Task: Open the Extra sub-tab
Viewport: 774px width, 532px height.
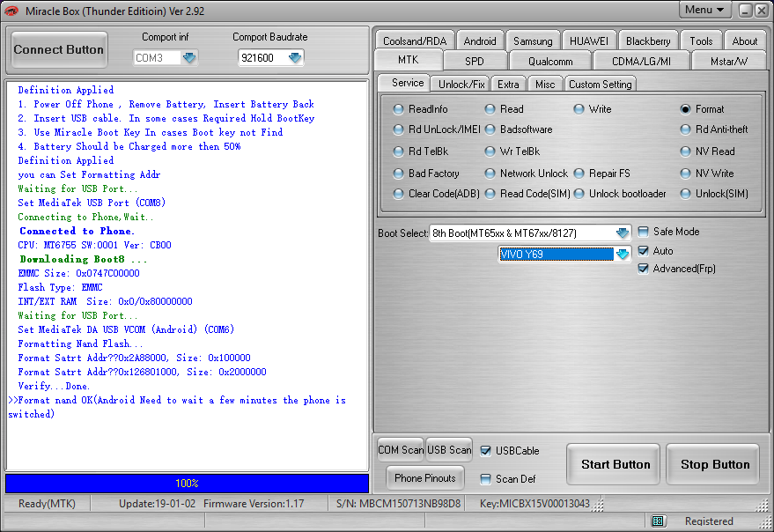Action: 508,85
